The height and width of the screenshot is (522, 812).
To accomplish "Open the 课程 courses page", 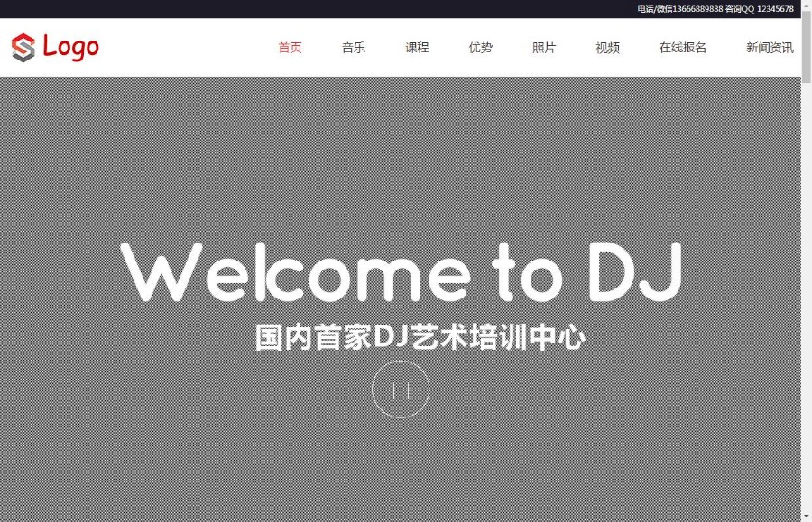I will coord(417,48).
